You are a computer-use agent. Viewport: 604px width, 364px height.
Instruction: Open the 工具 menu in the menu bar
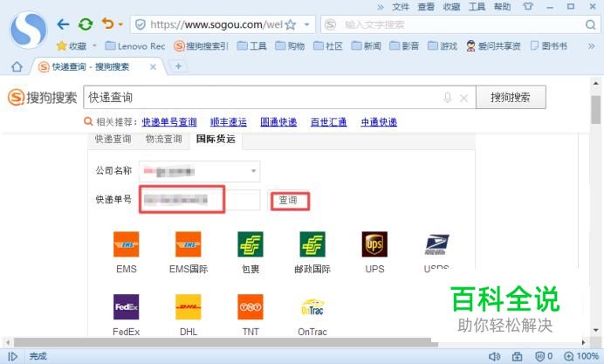point(477,7)
